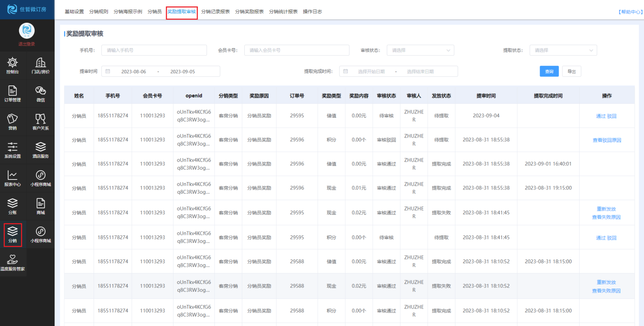This screenshot has height=326, width=644.
Task: Click 通过 for the 2023-09-04 row
Action: 601,116
